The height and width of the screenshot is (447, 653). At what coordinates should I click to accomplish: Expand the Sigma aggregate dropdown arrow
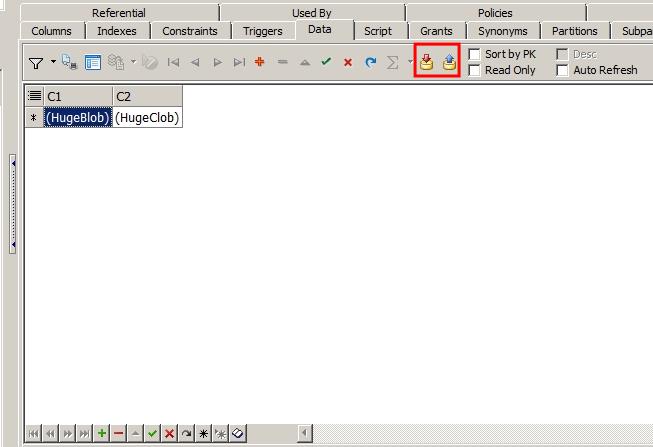[x=409, y=63]
